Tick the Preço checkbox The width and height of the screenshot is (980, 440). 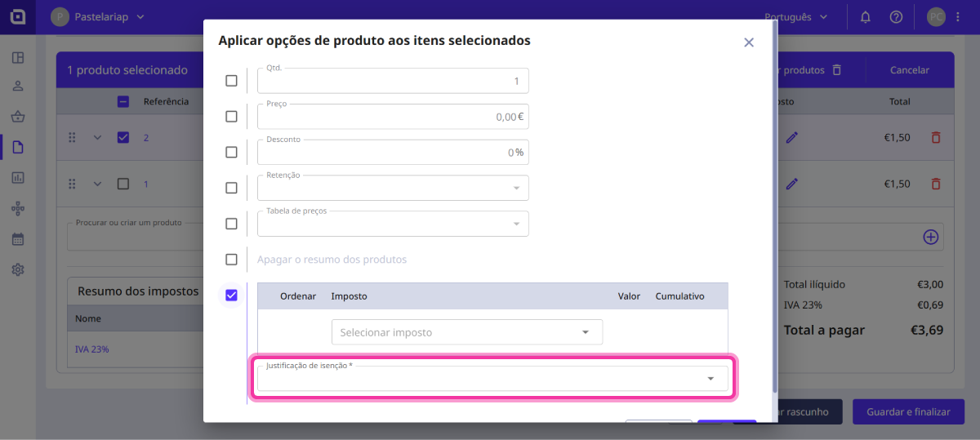[231, 117]
